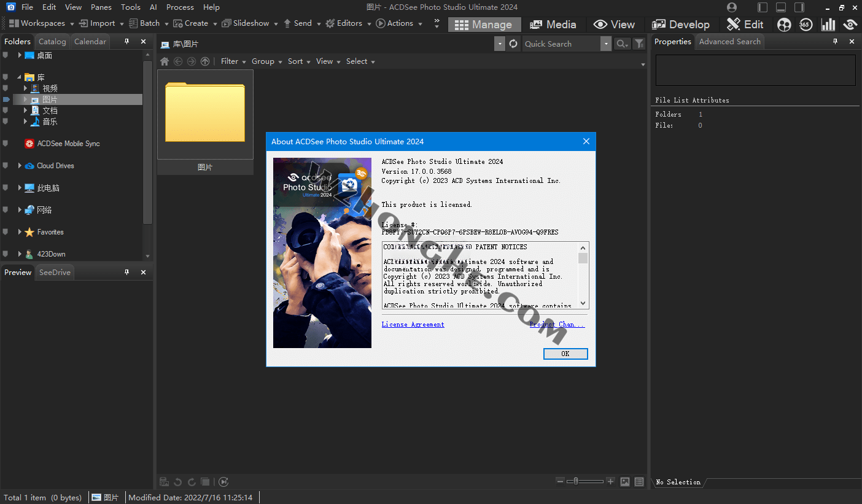Switch to the Catalog tab

coord(52,42)
